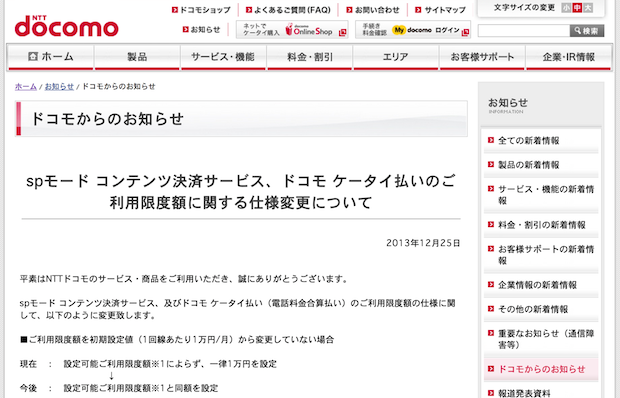Open the My docomo ログイン banner
The height and width of the screenshot is (398, 620).
pyautogui.click(x=413, y=30)
